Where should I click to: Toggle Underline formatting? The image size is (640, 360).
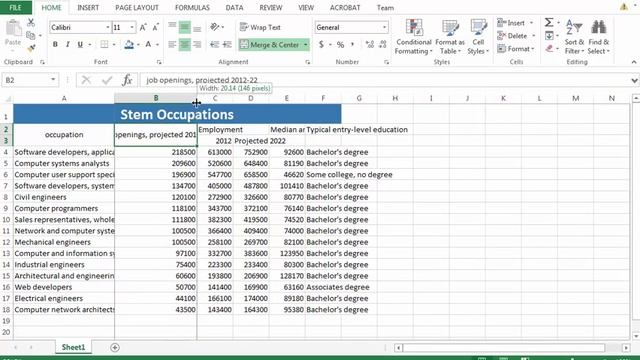pos(80,44)
